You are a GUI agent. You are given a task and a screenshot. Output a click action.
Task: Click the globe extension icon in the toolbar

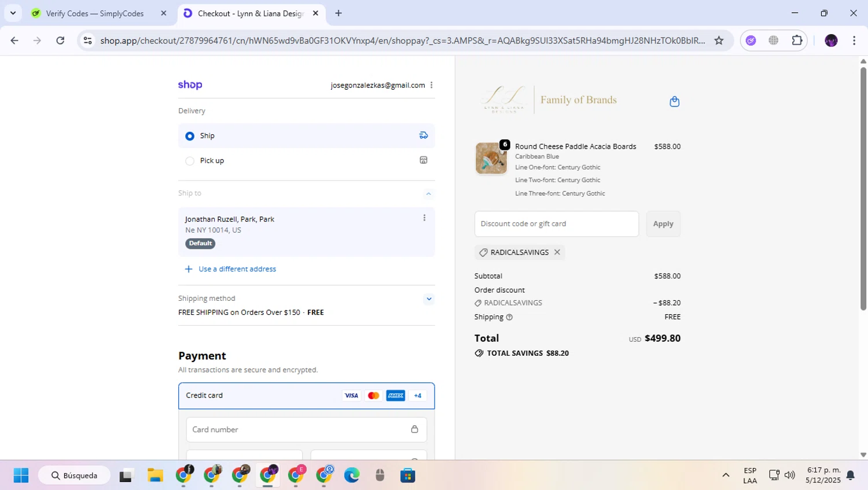click(774, 40)
